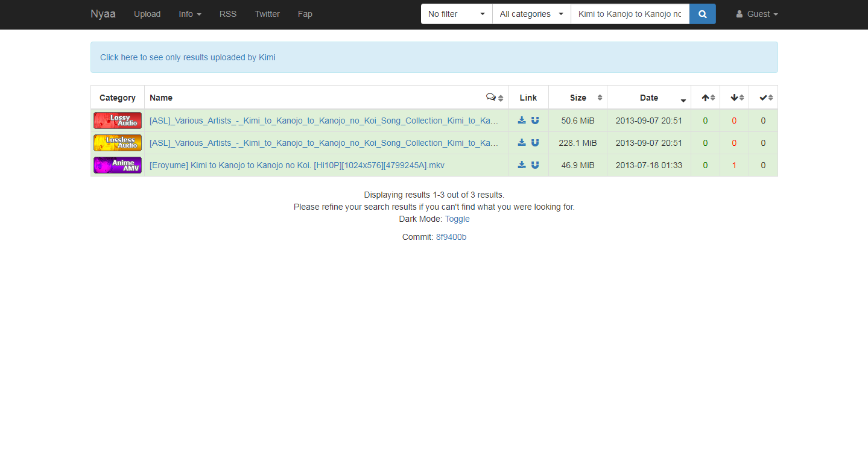Click the Lossy Audio category icon
This screenshot has width=868, height=461.
pos(118,121)
